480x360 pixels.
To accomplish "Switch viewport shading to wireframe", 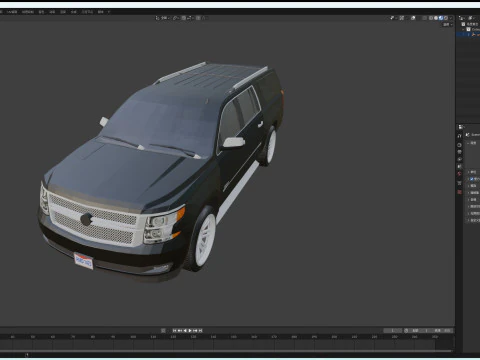I will pos(431,18).
